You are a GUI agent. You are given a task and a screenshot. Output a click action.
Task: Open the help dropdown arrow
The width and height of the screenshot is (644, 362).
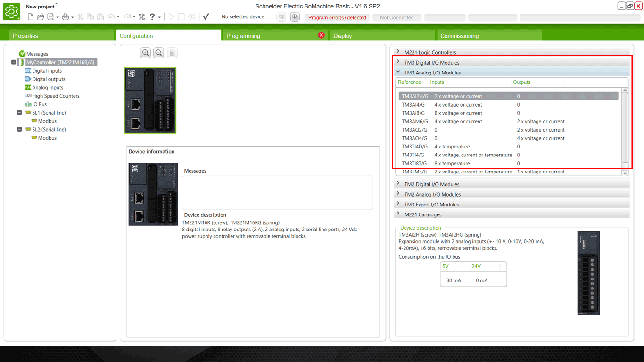159,17
